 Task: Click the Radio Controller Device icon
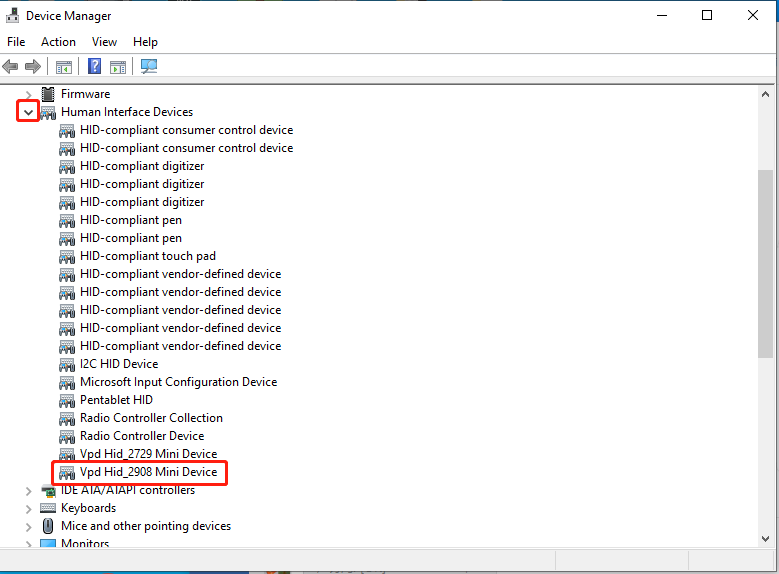(67, 436)
